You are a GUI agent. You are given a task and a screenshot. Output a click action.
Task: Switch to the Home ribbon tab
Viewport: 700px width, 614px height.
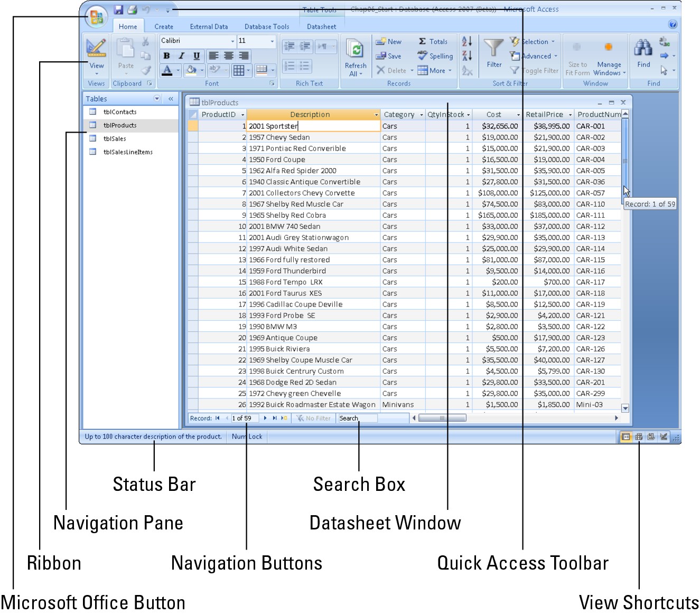coord(128,26)
